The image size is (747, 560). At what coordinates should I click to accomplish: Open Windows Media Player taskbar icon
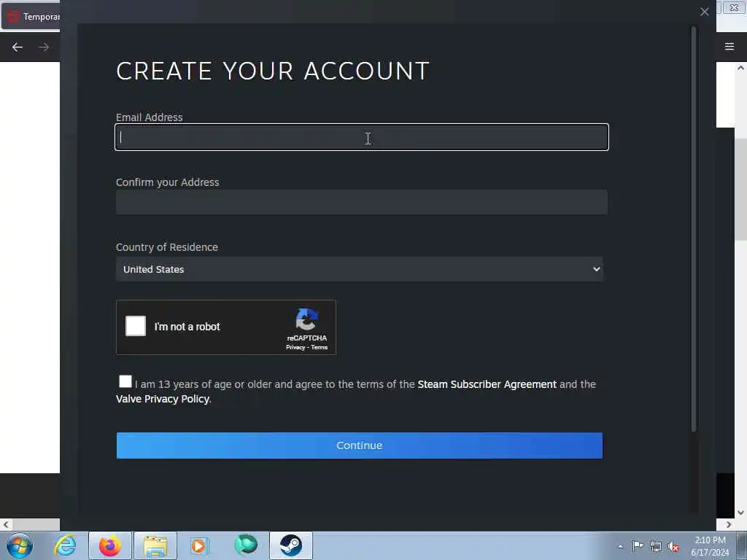point(200,545)
